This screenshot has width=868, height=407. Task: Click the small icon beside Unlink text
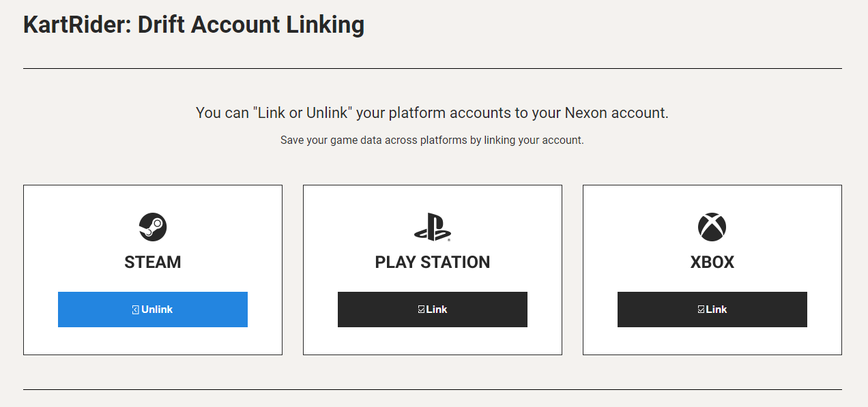(136, 310)
